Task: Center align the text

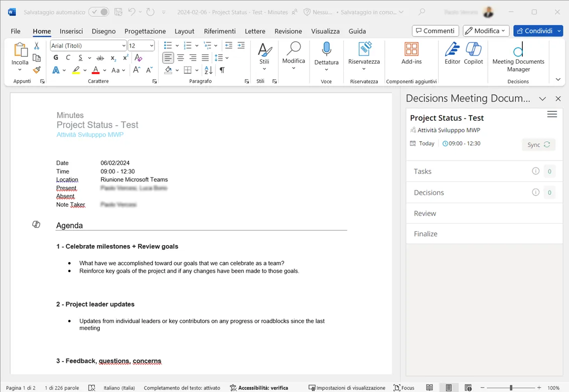Action: pos(180,58)
